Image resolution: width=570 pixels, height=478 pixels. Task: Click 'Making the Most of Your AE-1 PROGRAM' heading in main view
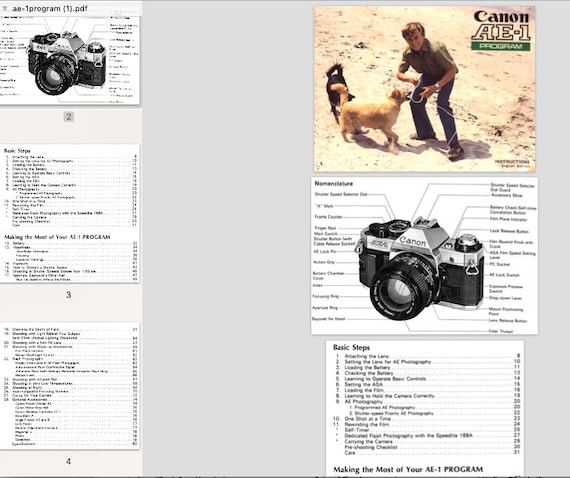(x=408, y=469)
